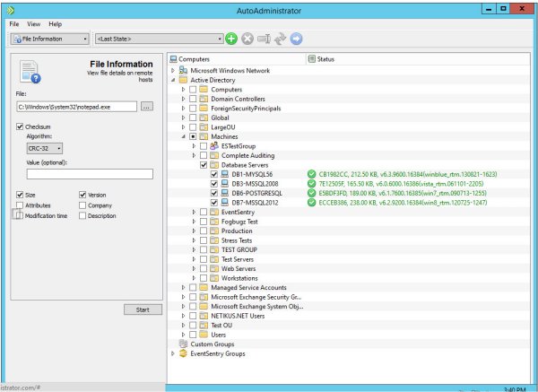Click the gray refresh arrows toolbar icon

(x=280, y=39)
